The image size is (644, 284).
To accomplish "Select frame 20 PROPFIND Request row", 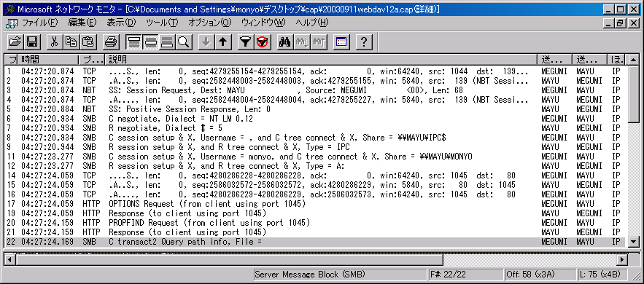I will click(314, 223).
